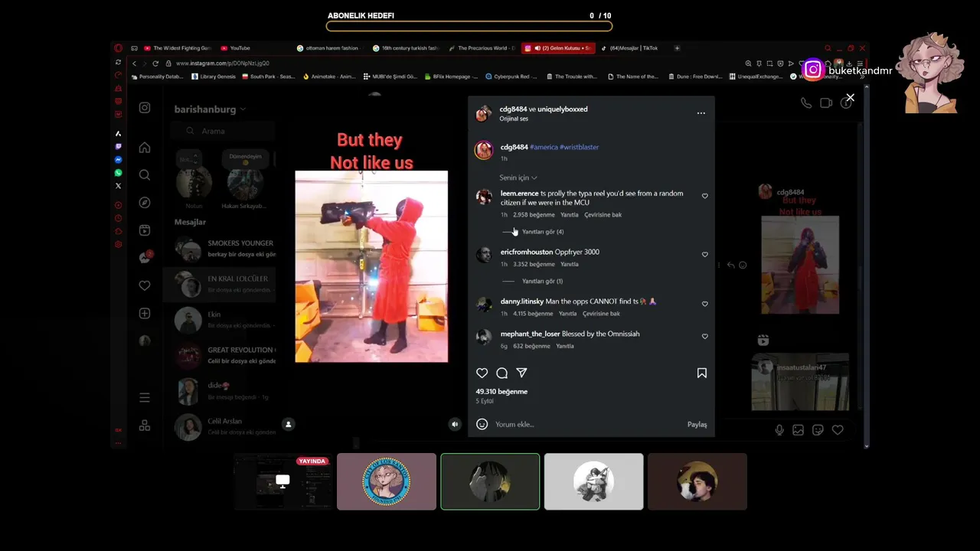This screenshot has height=551, width=980.
Task: Like danny.litinsky's comment
Action: point(705,304)
